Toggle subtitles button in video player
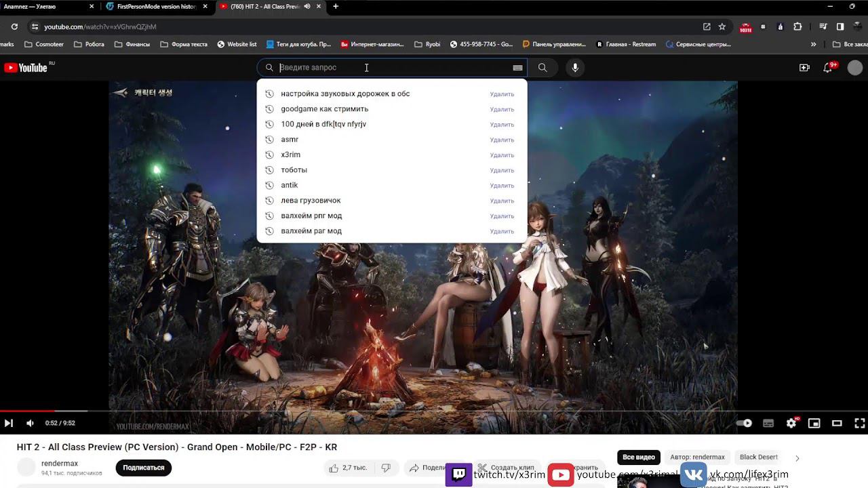This screenshot has height=488, width=868. click(x=768, y=423)
